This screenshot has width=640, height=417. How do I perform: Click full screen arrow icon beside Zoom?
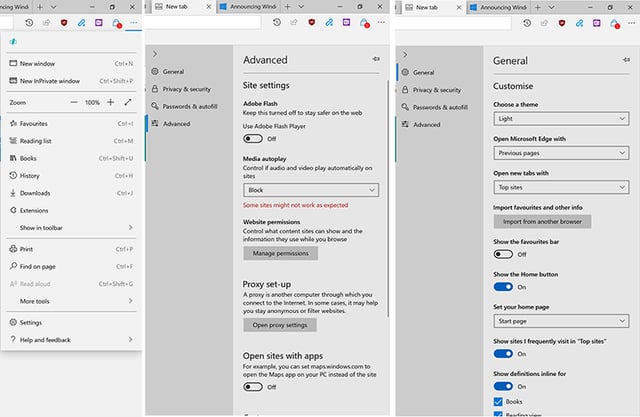tap(128, 102)
